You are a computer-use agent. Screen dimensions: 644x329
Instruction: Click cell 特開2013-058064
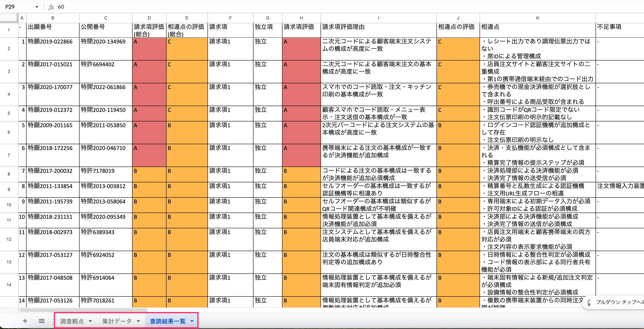pyautogui.click(x=106, y=205)
